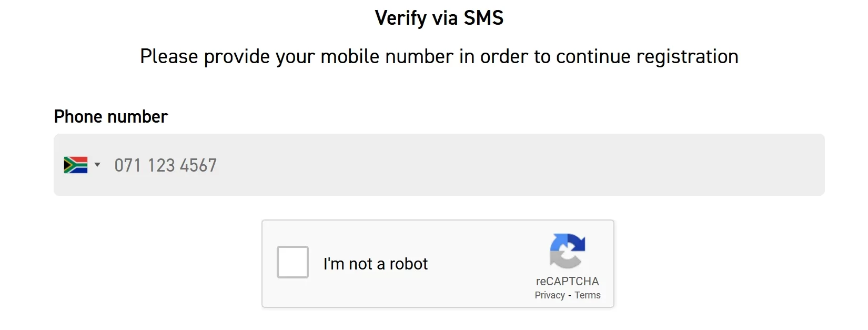The image size is (868, 330).
Task: Click the Phone number field label
Action: pyautogui.click(x=111, y=116)
